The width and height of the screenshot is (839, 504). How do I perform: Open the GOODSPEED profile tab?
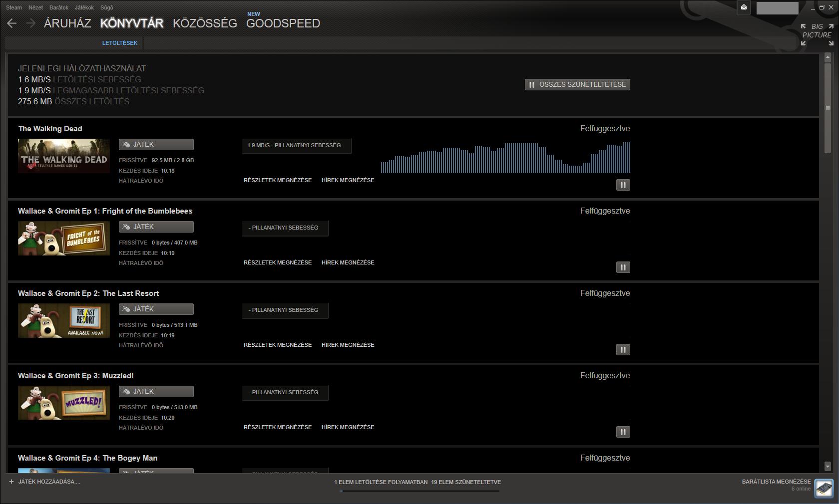pyautogui.click(x=283, y=23)
